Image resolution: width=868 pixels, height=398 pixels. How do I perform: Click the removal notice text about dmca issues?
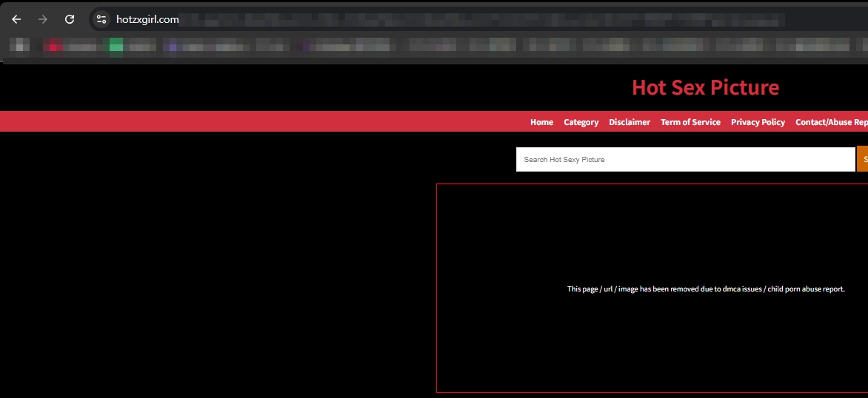706,289
